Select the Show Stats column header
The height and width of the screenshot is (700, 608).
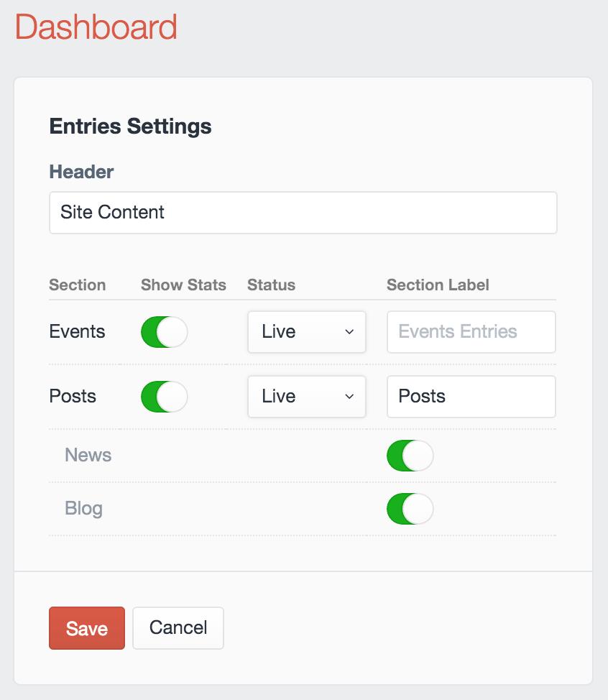click(183, 285)
